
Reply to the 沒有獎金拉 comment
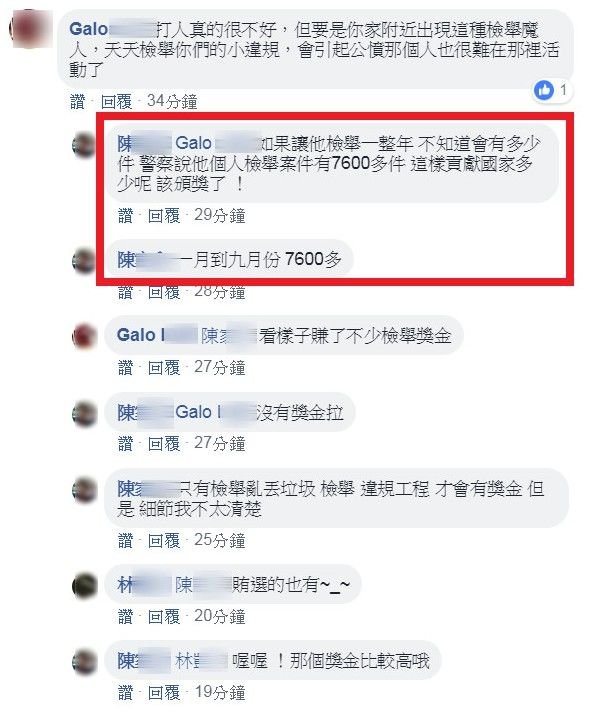point(164,443)
